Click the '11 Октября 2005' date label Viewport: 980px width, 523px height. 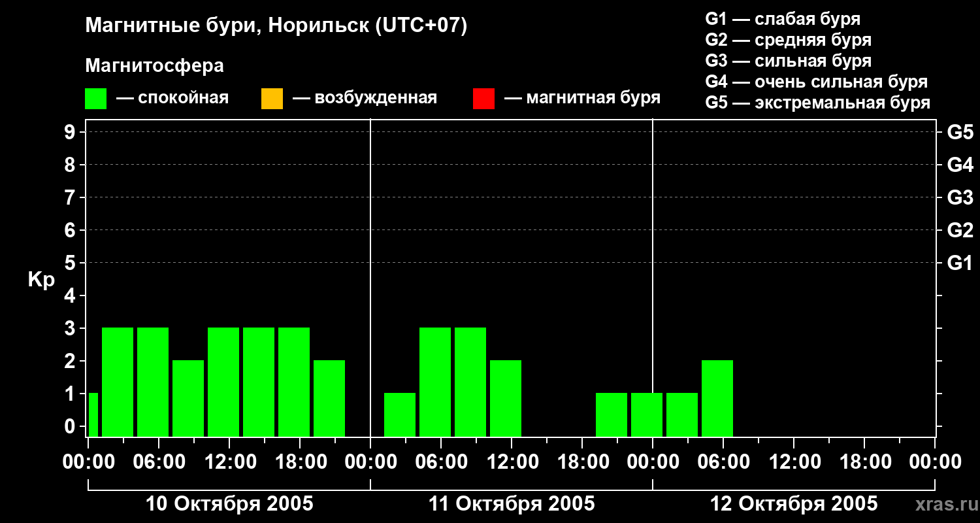point(512,504)
